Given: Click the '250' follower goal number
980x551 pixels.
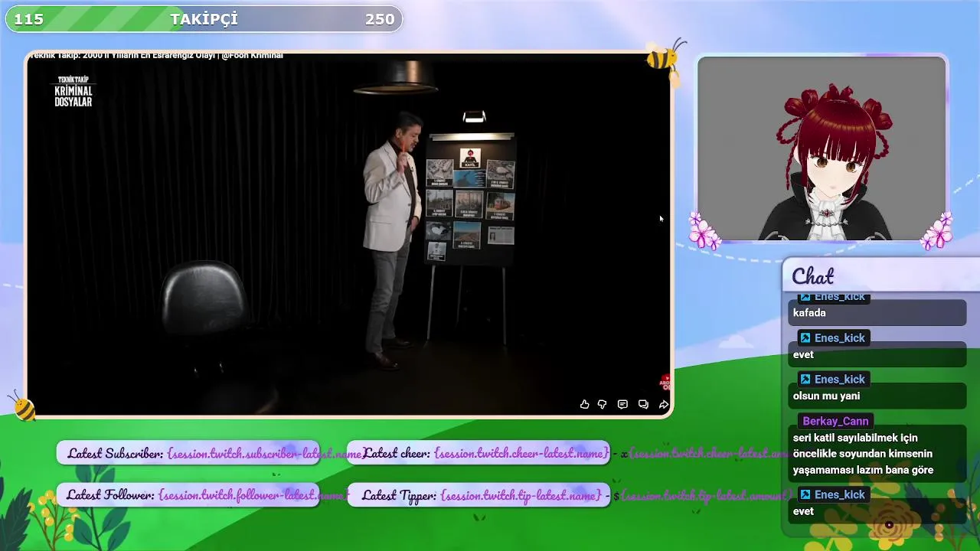Looking at the screenshot, I should point(380,20).
